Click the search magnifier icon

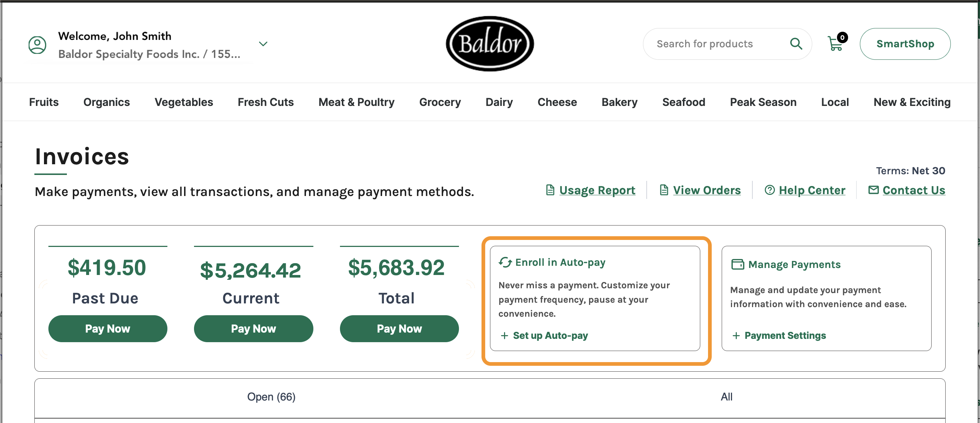[796, 44]
